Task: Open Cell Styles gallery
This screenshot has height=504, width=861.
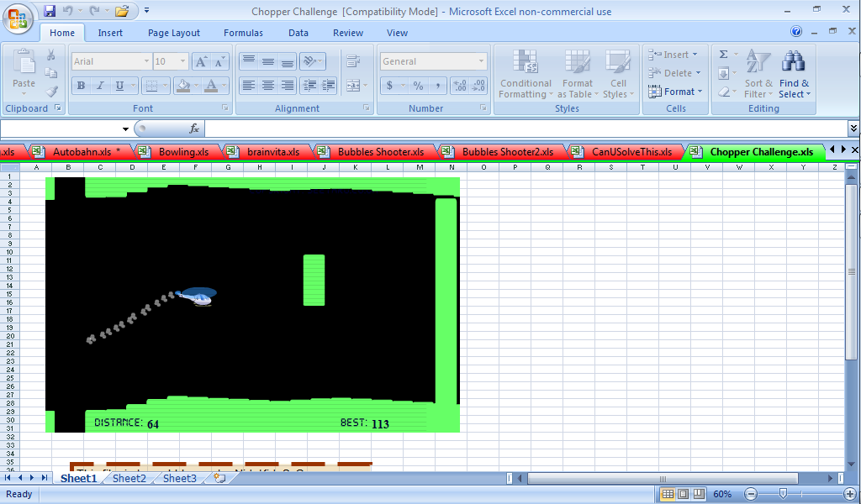Action: [618, 74]
